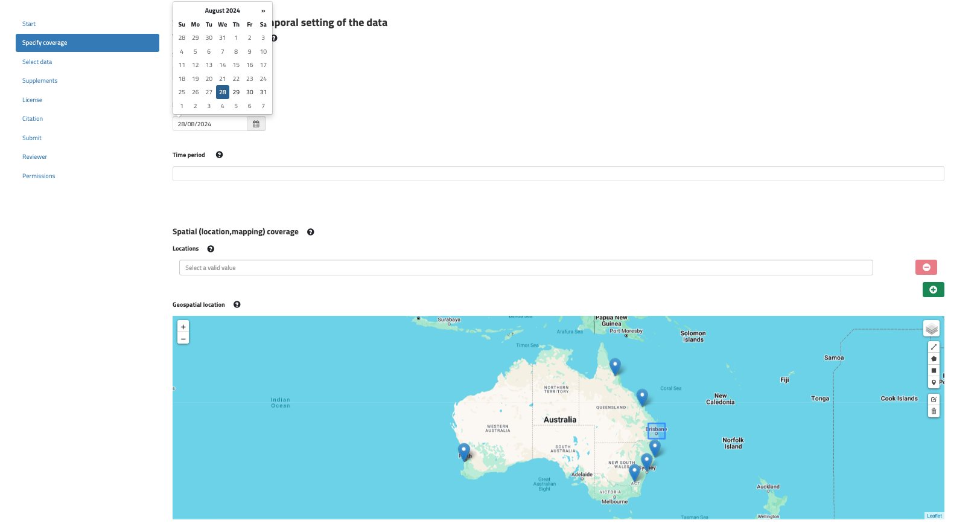This screenshot has width=980, height=526.
Task: Click the red remove location button
Action: (x=926, y=268)
